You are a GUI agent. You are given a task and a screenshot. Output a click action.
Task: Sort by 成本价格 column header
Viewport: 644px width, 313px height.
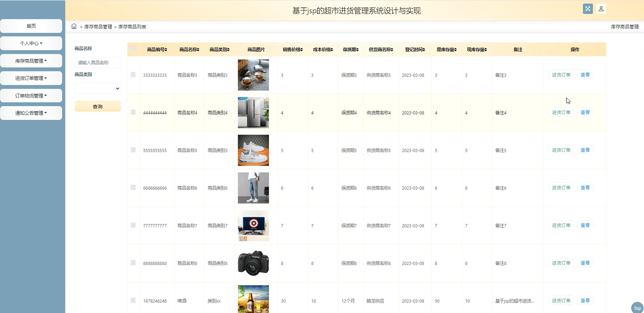(323, 50)
